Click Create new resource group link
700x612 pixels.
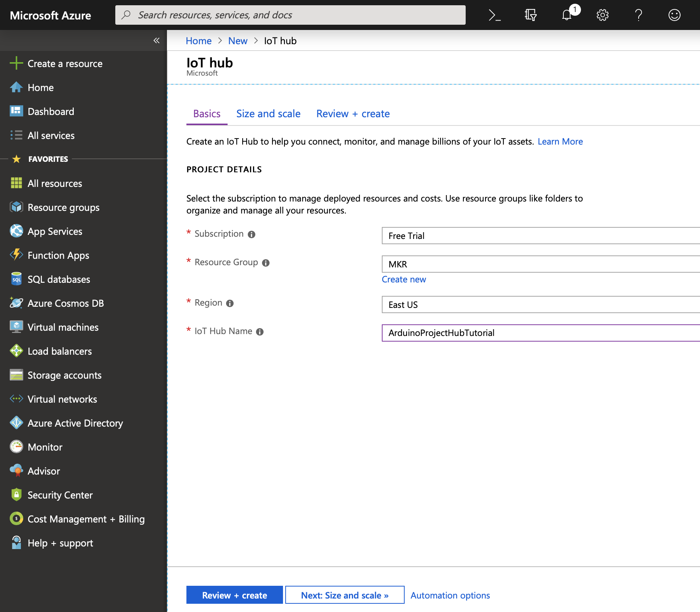[404, 279]
